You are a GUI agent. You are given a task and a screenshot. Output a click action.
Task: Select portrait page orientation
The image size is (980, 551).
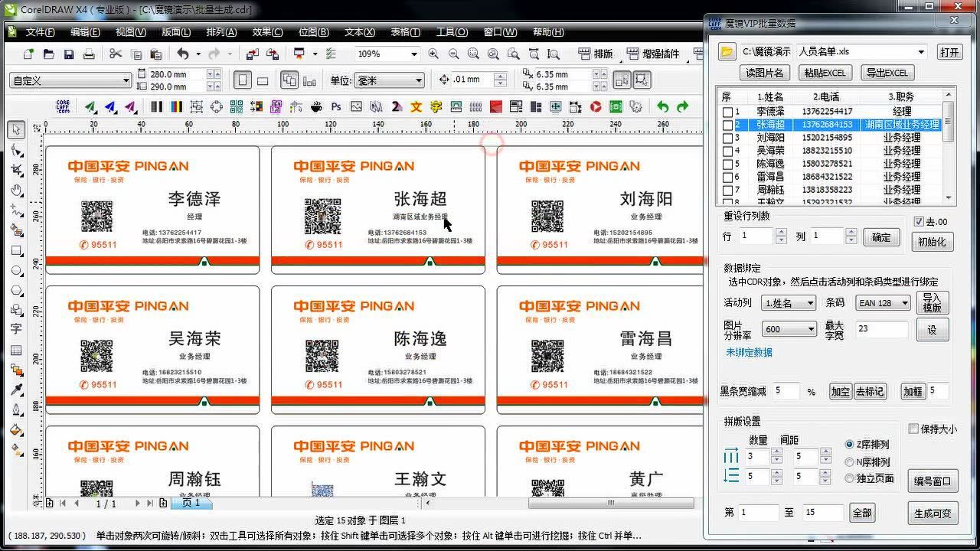(243, 80)
